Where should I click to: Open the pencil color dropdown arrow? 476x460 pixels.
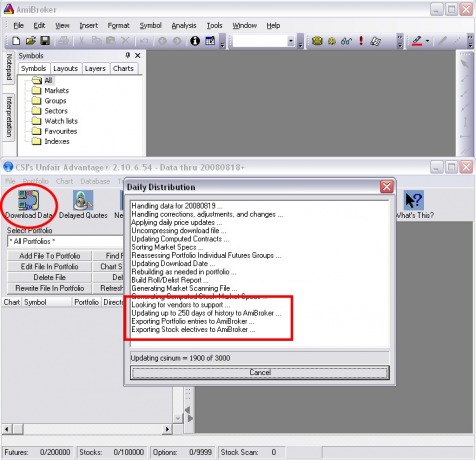click(427, 41)
